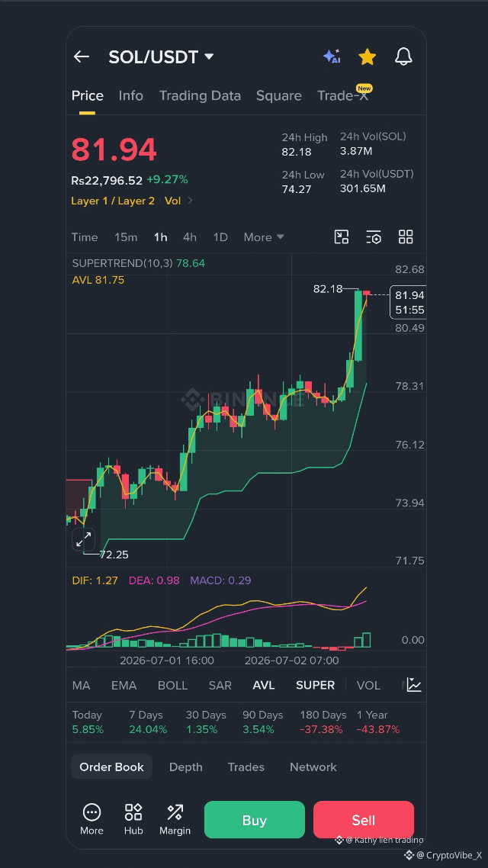The width and height of the screenshot is (488, 868).
Task: Toggle the AVL indicator
Action: coord(263,685)
